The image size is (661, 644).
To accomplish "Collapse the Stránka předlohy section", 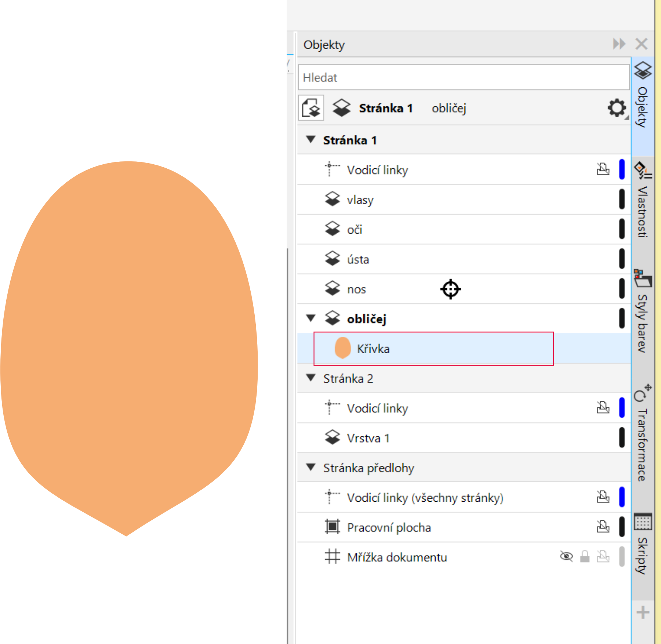I will [311, 468].
